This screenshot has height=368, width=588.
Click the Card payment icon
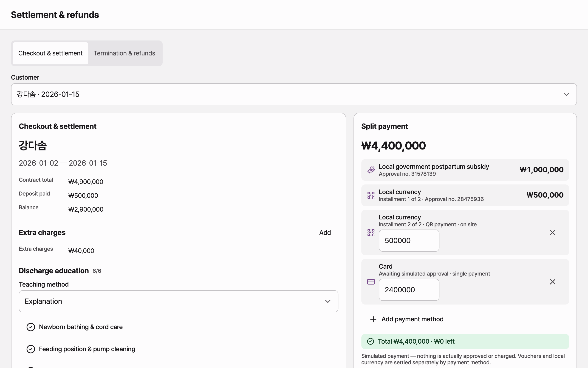click(x=371, y=282)
